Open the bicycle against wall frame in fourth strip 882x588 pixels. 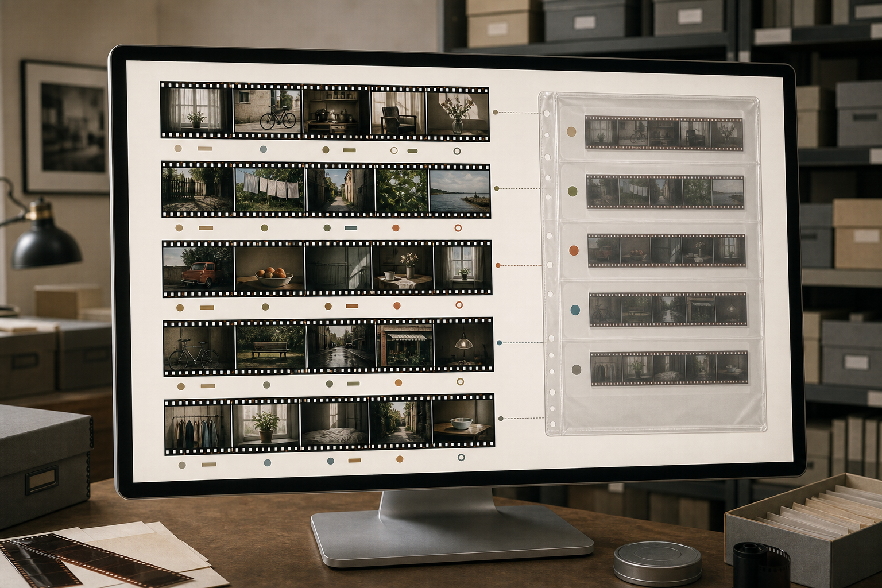(x=199, y=347)
